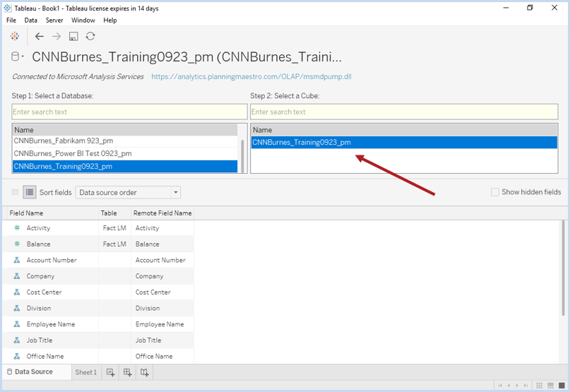
Task: Click the Remote Field Name column header
Action: (x=162, y=213)
